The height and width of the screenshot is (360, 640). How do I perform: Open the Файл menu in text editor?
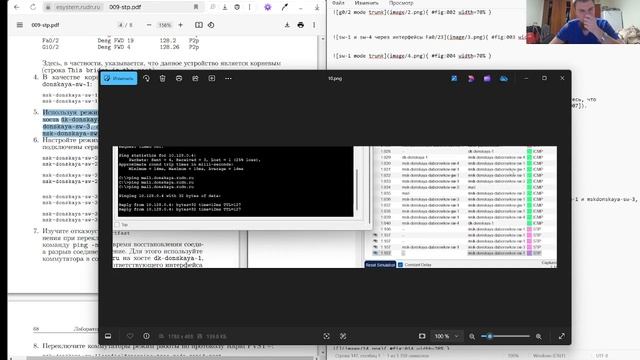338,3
